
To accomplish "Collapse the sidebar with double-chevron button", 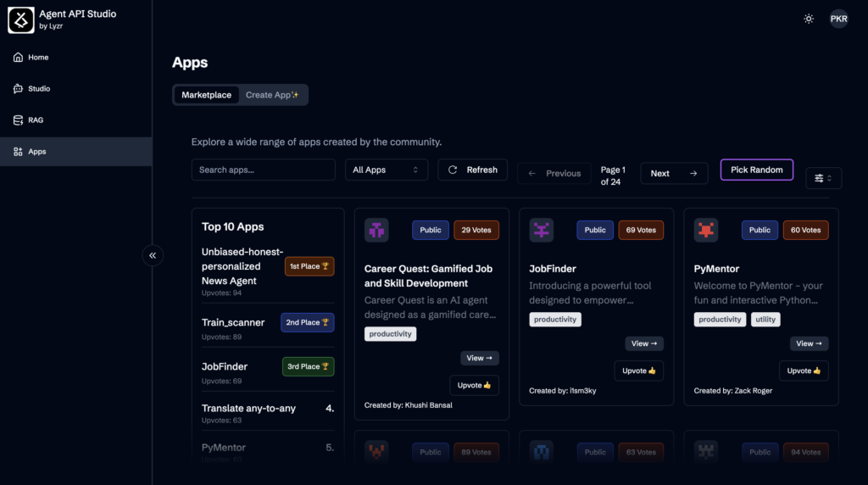I will pos(153,255).
